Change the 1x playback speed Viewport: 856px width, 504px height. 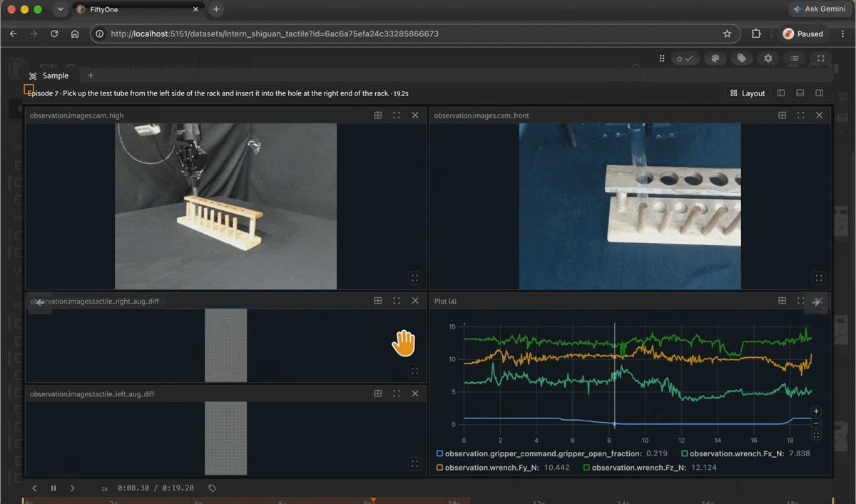click(x=104, y=489)
